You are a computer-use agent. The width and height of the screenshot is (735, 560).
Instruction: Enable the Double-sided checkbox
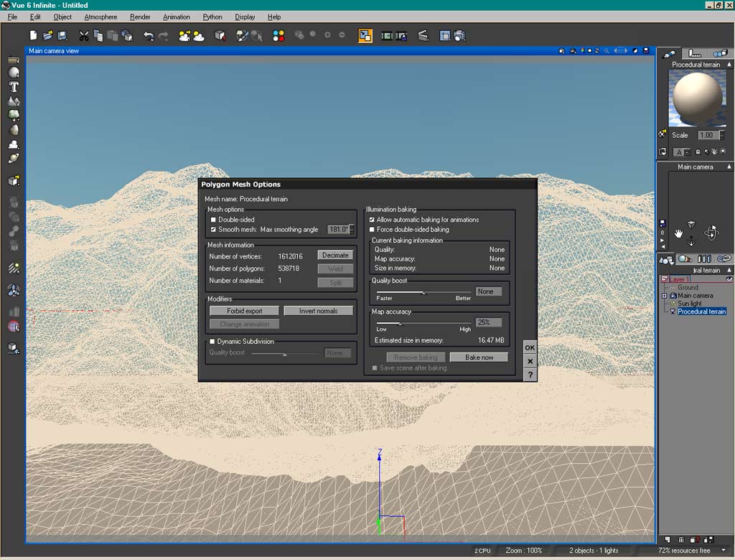coord(213,220)
